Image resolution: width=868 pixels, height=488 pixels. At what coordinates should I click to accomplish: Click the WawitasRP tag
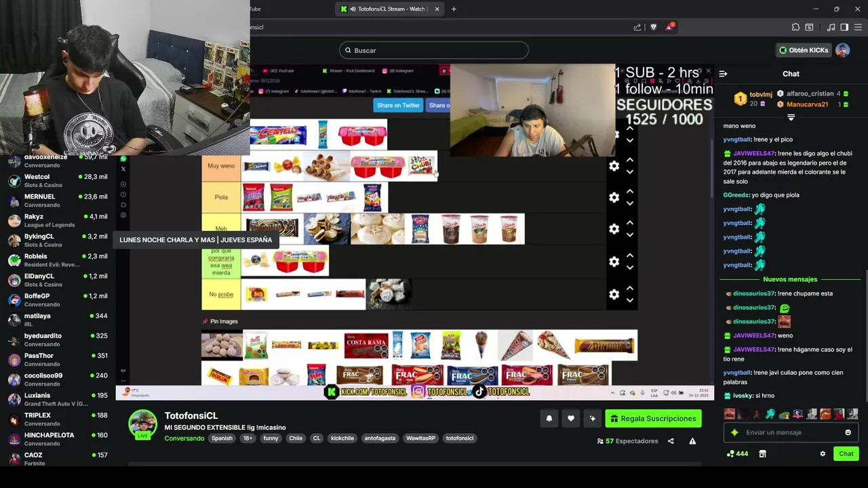420,439
